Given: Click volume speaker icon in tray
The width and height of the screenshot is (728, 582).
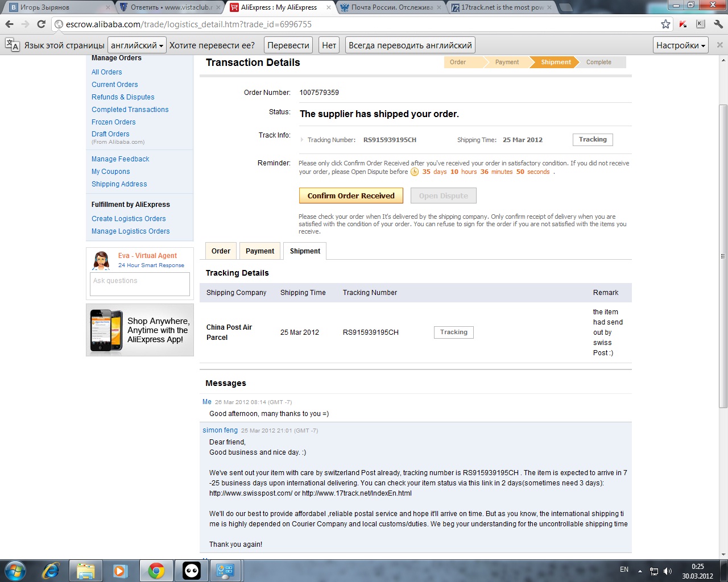Looking at the screenshot, I should click(667, 571).
